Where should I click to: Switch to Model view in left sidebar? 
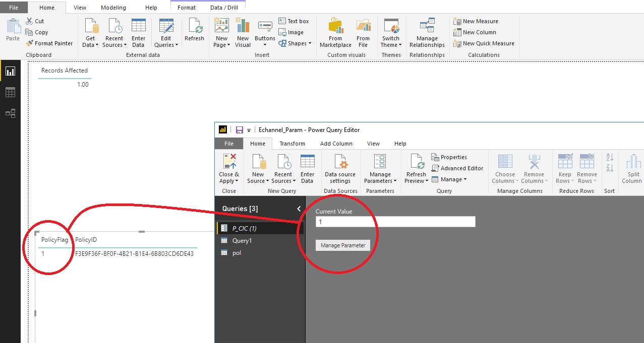tap(10, 113)
